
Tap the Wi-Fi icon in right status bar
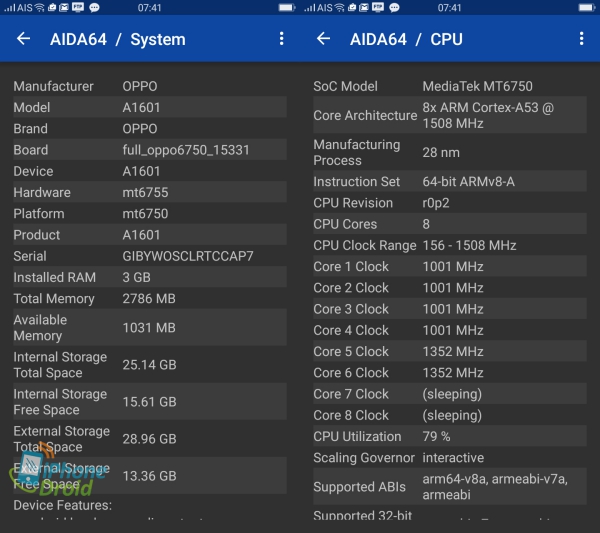click(x=340, y=8)
